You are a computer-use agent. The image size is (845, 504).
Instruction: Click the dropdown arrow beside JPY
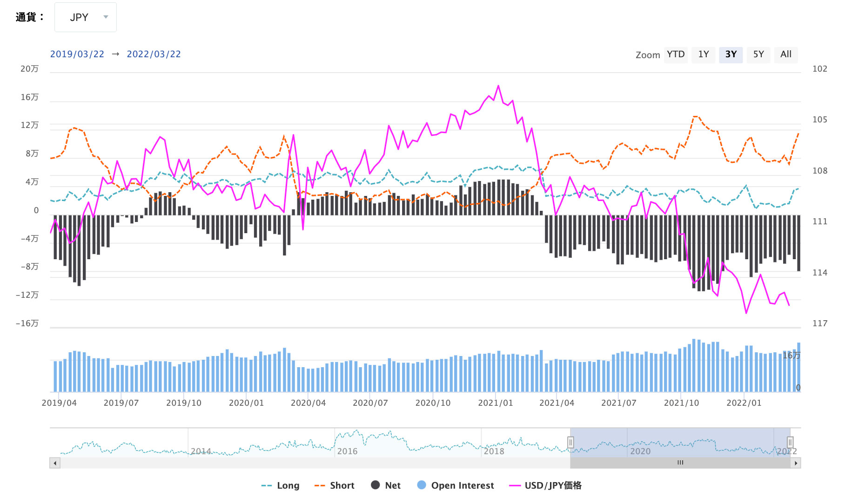pos(106,17)
